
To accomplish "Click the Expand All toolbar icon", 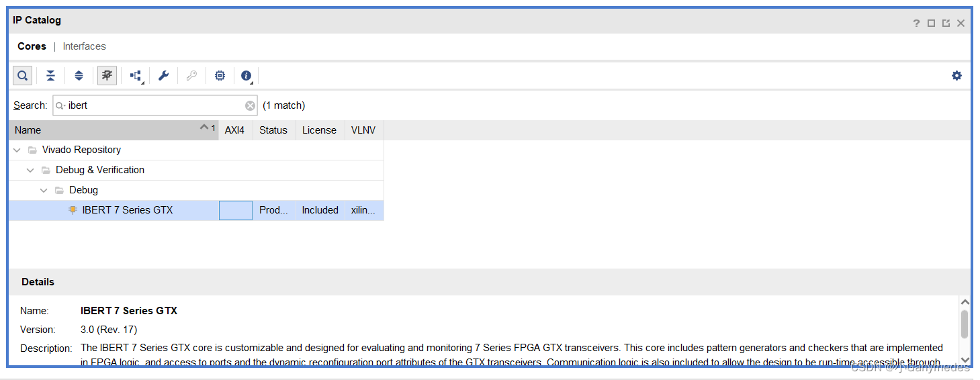I will [x=79, y=75].
